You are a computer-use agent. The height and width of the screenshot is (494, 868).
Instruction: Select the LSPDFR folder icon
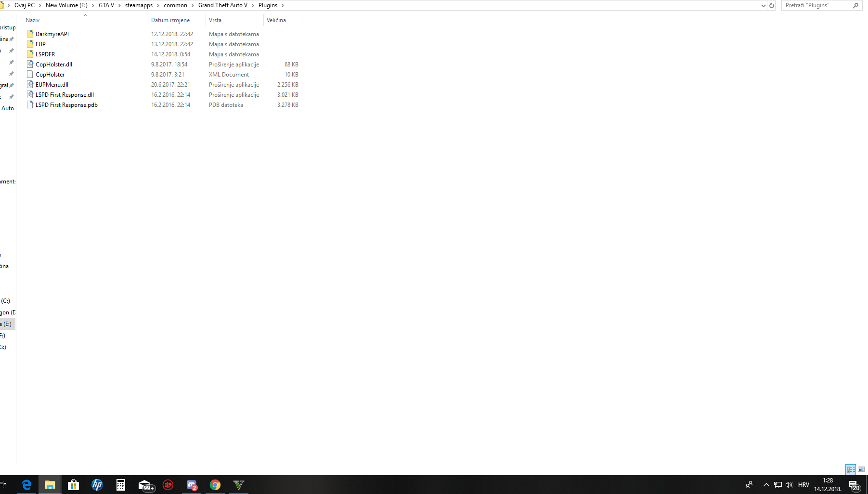tap(30, 54)
